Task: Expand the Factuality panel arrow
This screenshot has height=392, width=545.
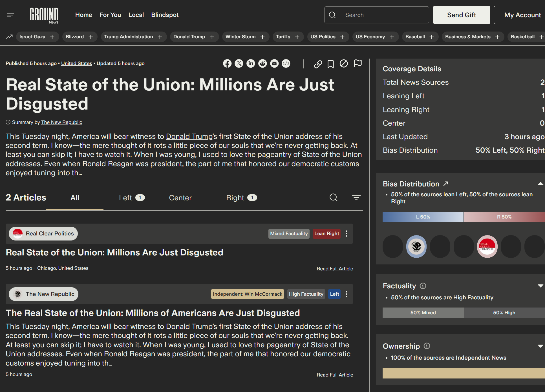Action: 540,286
